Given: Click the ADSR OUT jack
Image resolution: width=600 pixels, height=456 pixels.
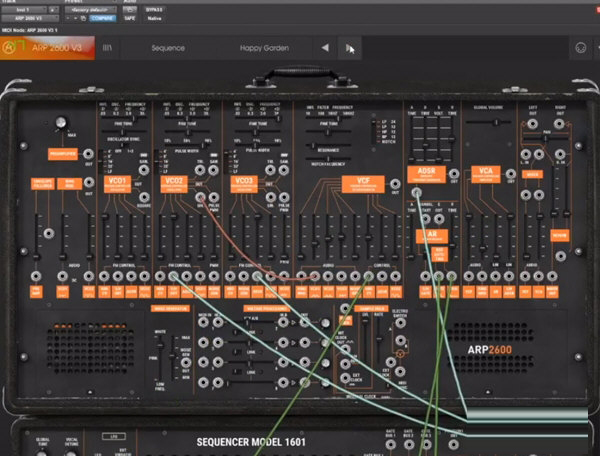Looking at the screenshot, I should pos(454,173).
